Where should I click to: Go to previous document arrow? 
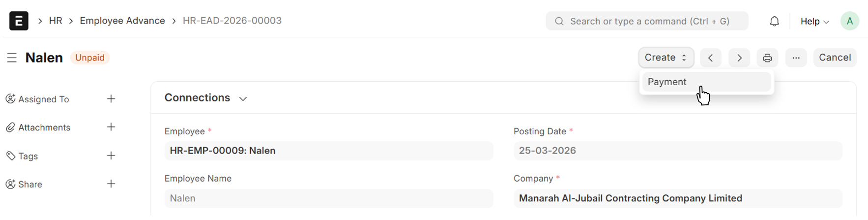point(711,58)
